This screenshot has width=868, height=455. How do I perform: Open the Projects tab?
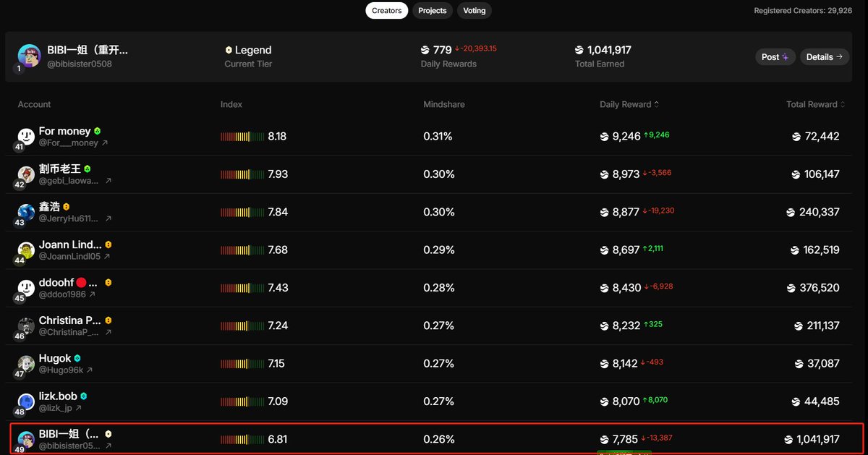pyautogui.click(x=433, y=11)
